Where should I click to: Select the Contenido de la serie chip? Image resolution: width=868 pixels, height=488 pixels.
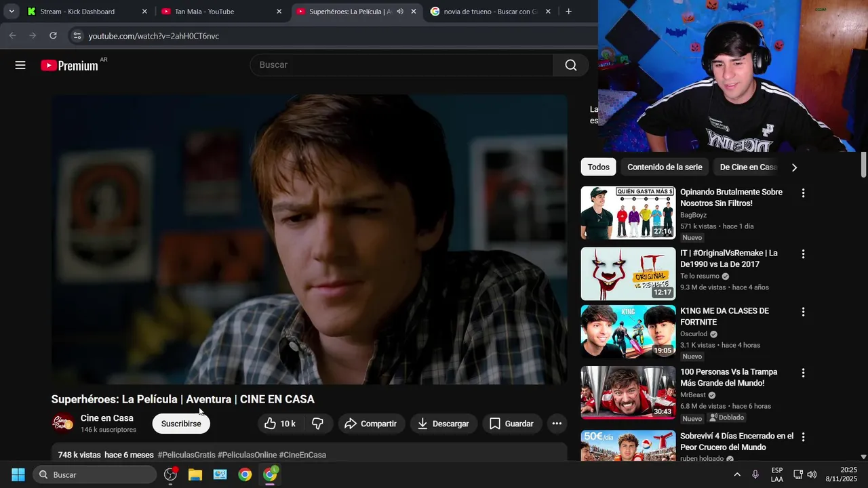(x=665, y=167)
